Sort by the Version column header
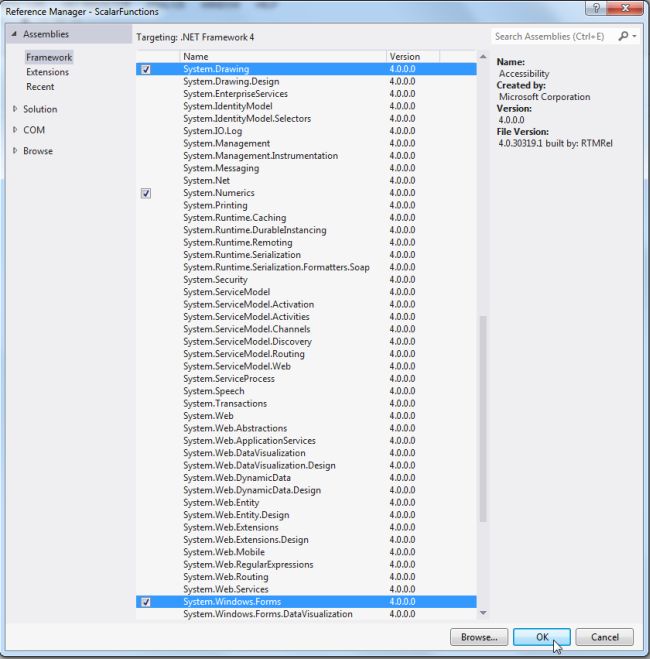The height and width of the screenshot is (659, 650). point(413,56)
